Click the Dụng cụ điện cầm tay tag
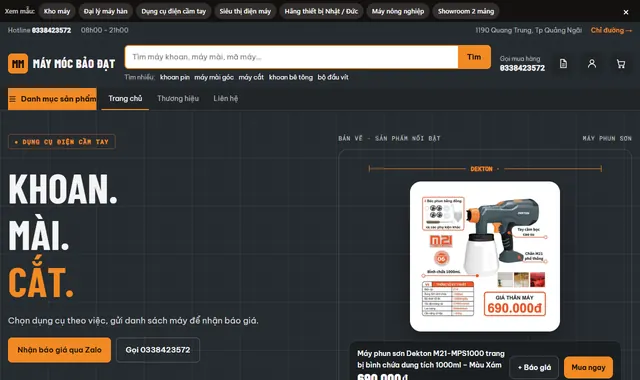Image resolution: width=640 pixels, height=380 pixels. pos(62,142)
